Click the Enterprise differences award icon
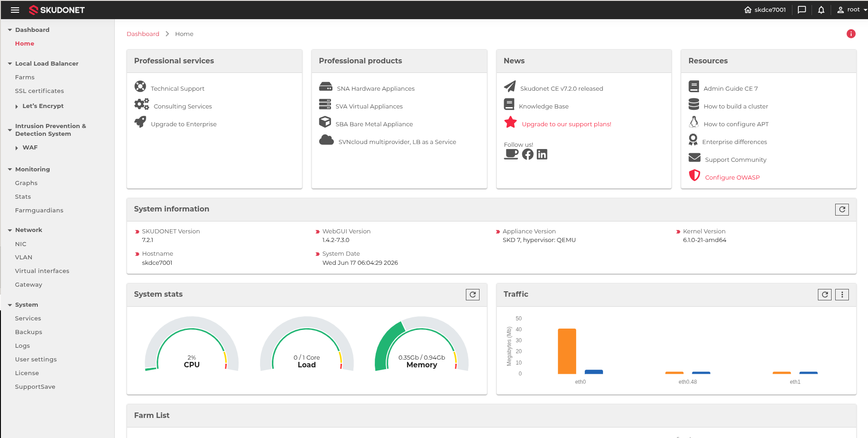The image size is (868, 438). (693, 139)
